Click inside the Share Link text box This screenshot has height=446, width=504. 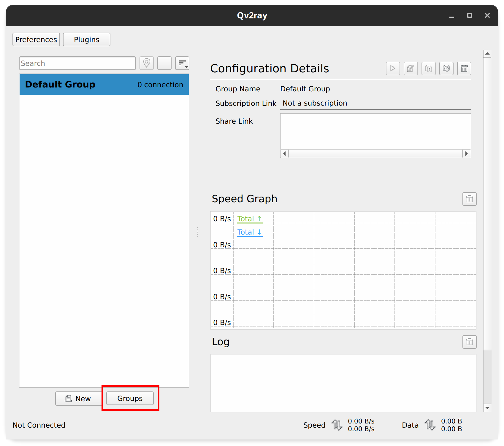375,131
